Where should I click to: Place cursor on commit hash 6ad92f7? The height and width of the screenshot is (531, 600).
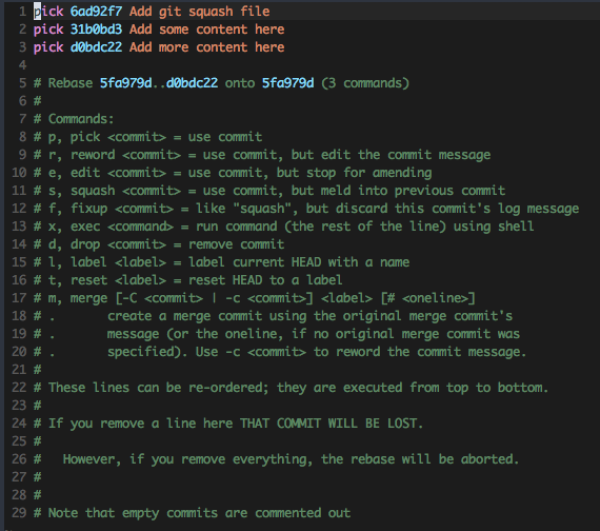click(x=96, y=10)
